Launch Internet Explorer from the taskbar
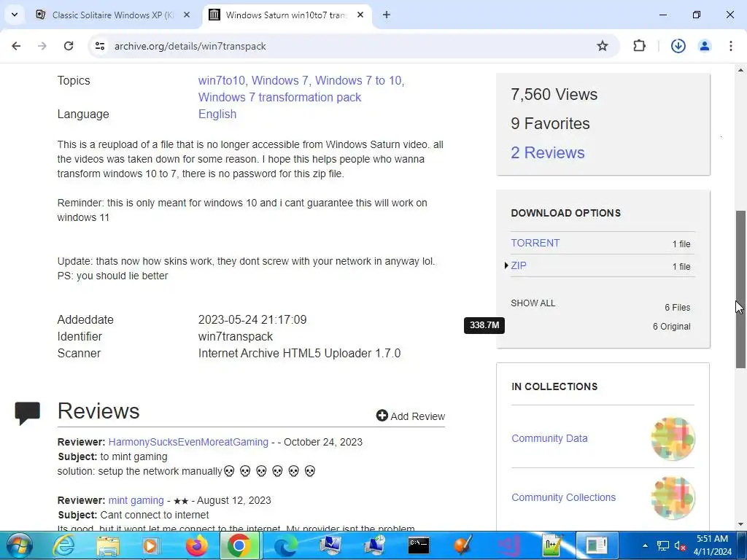This screenshot has width=747, height=560. [63, 545]
